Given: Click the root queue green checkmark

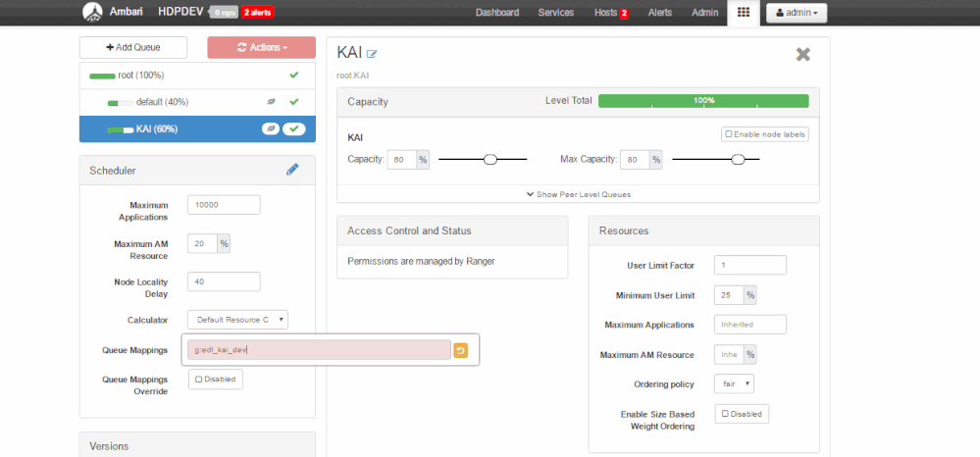Looking at the screenshot, I should [x=293, y=75].
